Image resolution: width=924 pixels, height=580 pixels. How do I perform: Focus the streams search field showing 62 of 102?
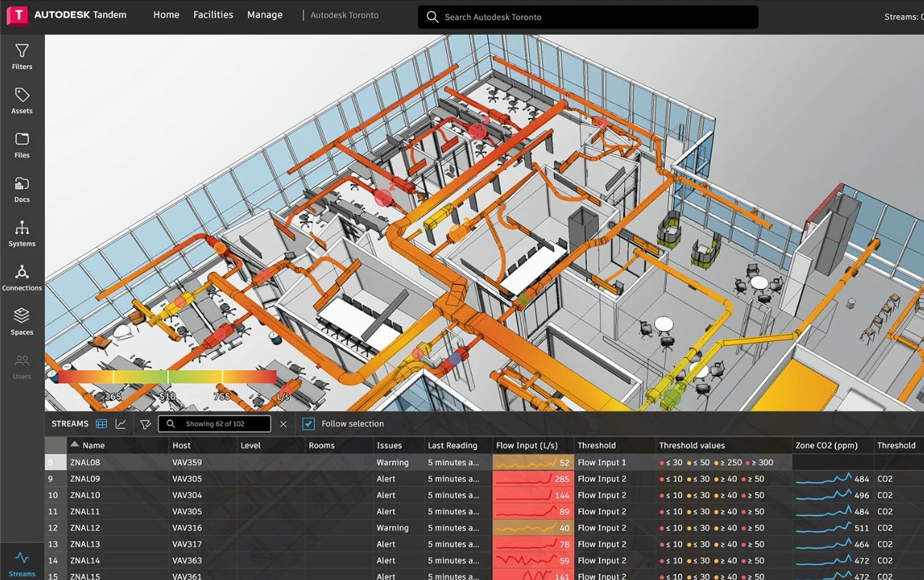pos(214,424)
